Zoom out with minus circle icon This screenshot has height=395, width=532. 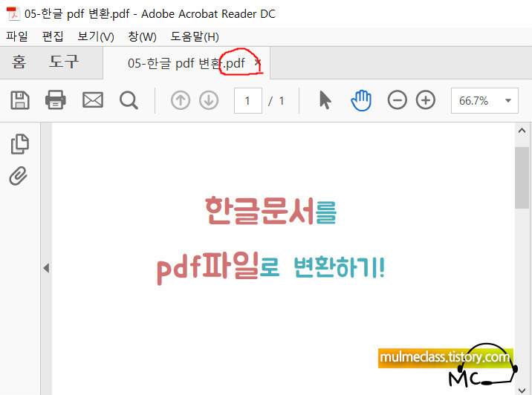tap(398, 100)
